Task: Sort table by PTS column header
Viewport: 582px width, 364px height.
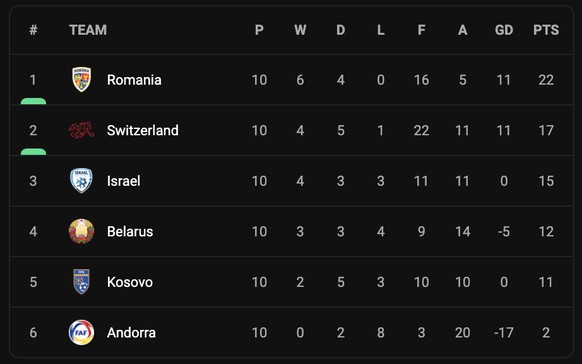Action: point(546,30)
